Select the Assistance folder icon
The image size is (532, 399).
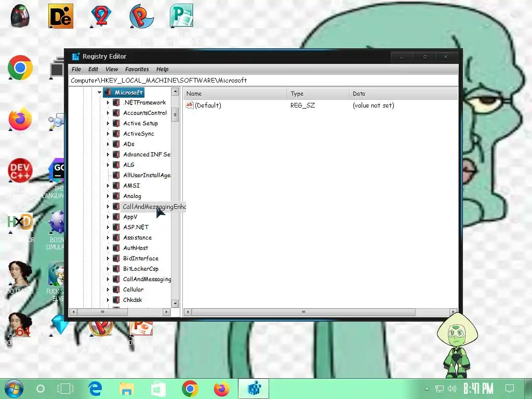click(116, 237)
